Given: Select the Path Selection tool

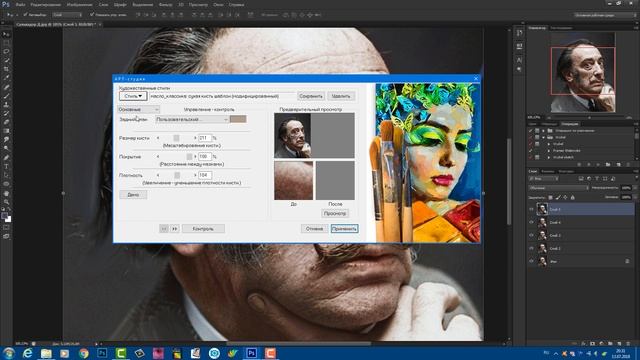Looking at the screenshot, I should (x=6, y=175).
